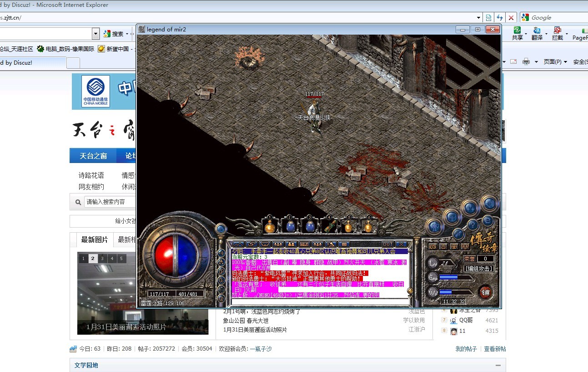This screenshot has width=588, height=372.
Task: Open the 天台之窗 navigation tab
Action: tap(93, 156)
